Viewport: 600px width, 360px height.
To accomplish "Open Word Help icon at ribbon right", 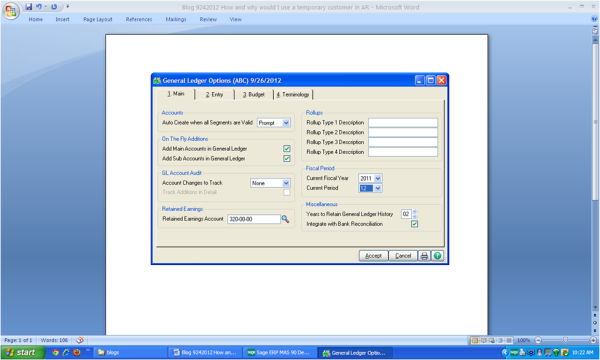I will pos(594,19).
